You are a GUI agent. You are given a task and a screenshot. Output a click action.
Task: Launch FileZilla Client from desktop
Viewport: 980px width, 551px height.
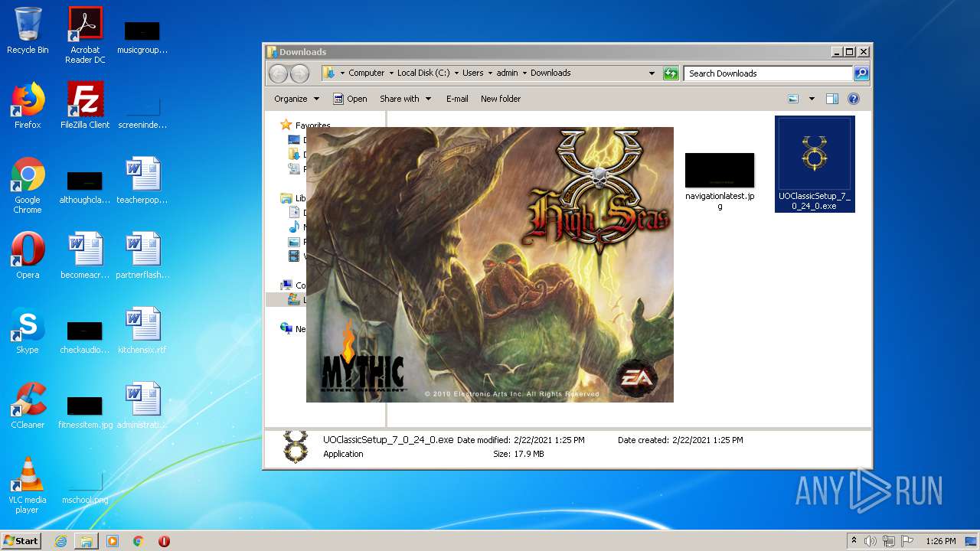(x=85, y=106)
